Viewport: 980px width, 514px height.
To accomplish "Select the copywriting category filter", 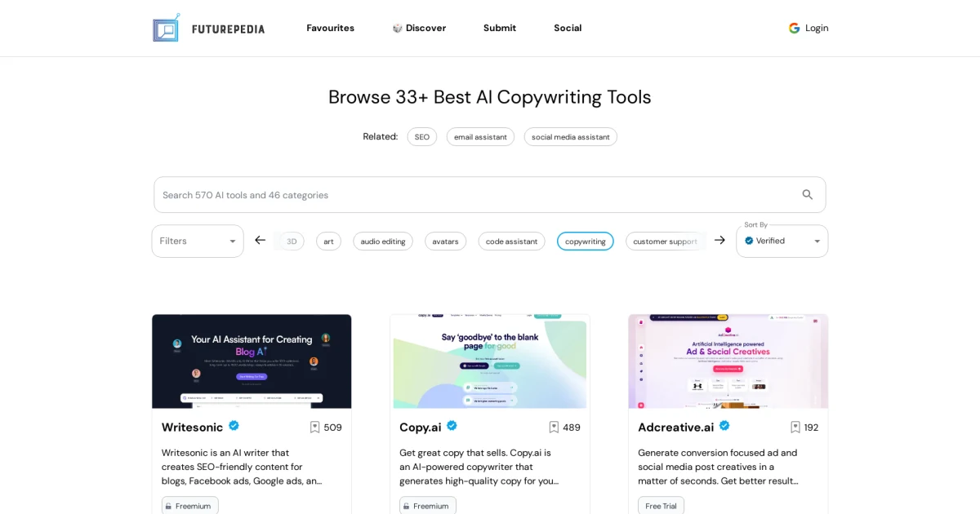I will 585,241.
